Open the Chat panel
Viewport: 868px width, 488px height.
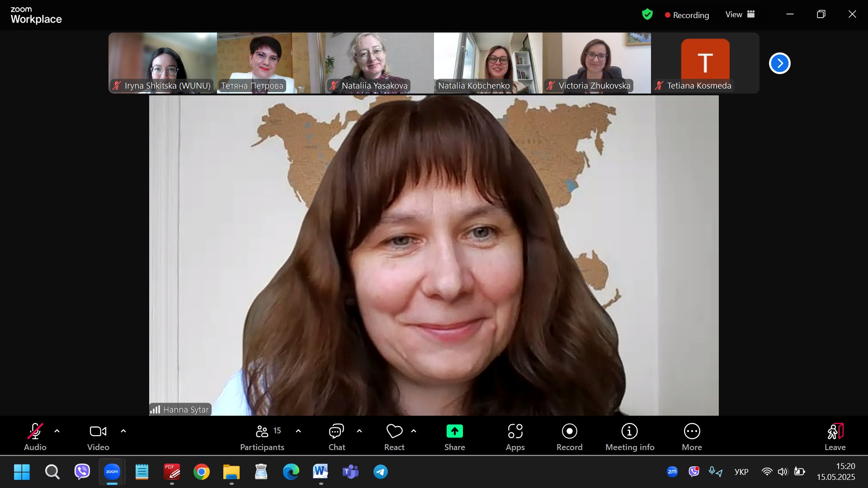(337, 436)
